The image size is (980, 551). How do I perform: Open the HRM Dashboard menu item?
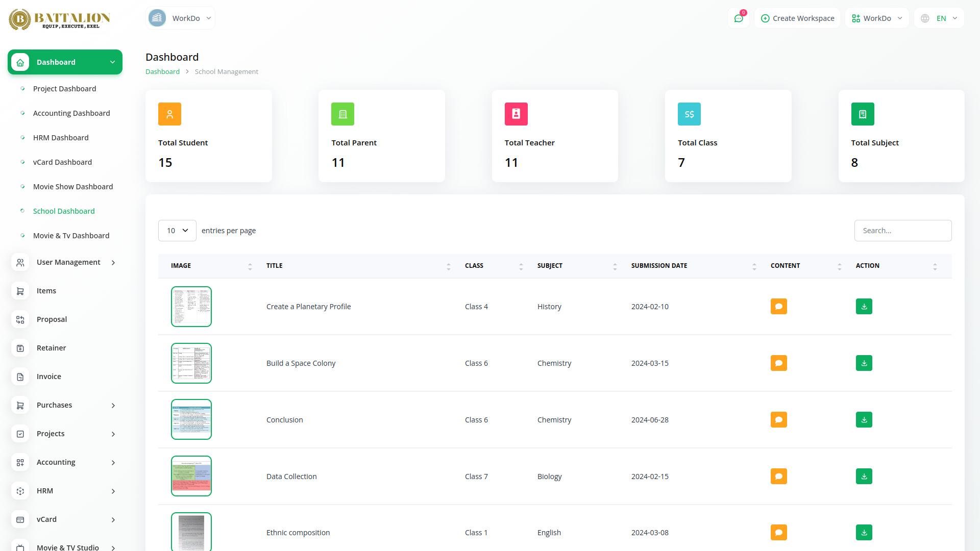click(x=61, y=138)
